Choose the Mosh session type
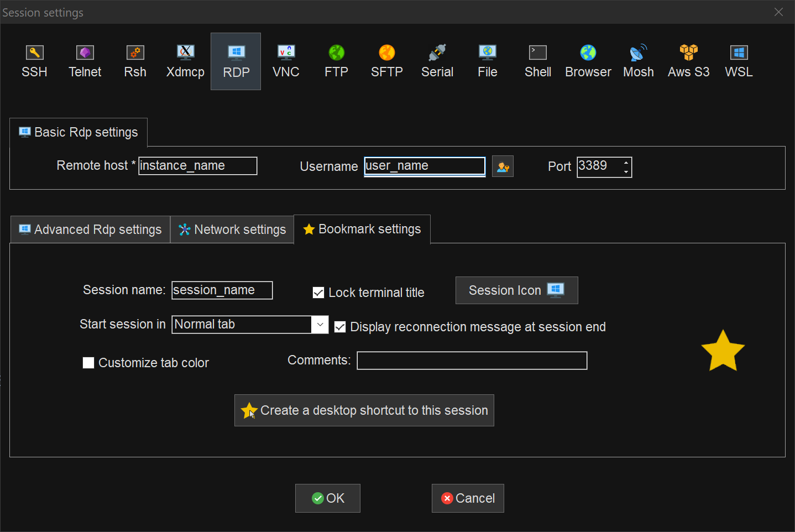Screen dimensions: 795x532 [x=639, y=61]
